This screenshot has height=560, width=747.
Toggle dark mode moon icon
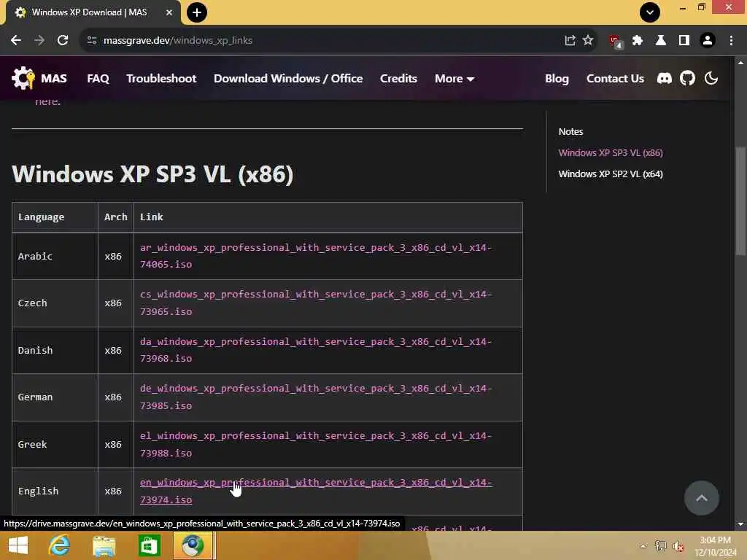711,78
